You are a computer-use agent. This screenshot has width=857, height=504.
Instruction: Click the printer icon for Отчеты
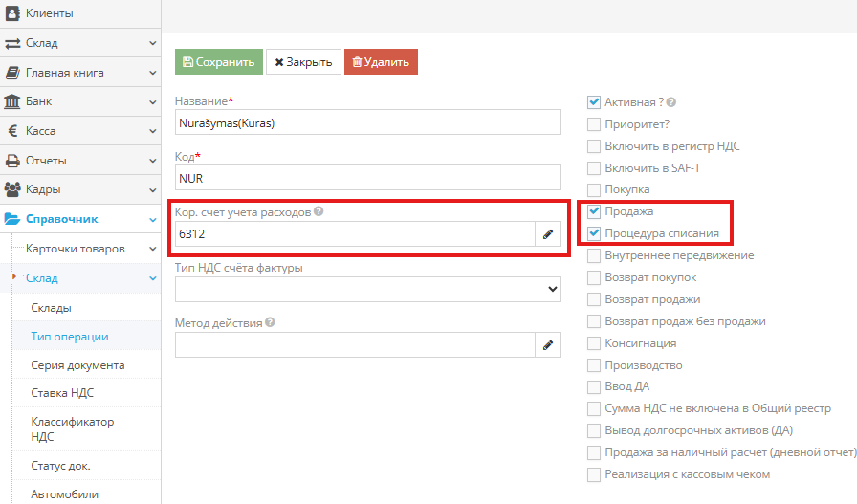click(13, 161)
